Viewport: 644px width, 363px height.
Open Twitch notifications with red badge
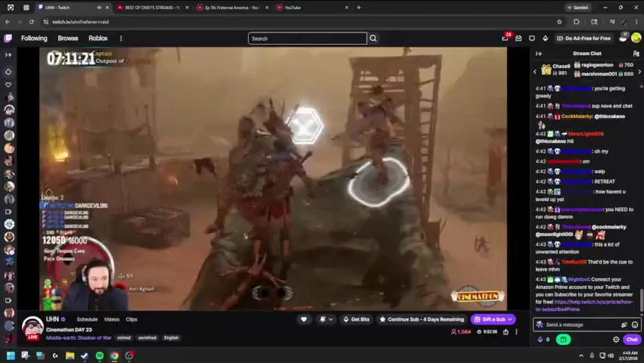pos(505,38)
